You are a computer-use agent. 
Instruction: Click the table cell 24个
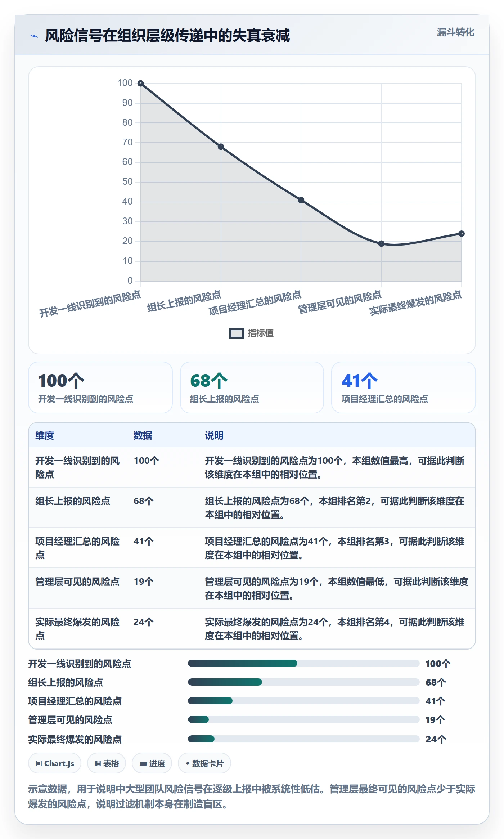pos(144,622)
